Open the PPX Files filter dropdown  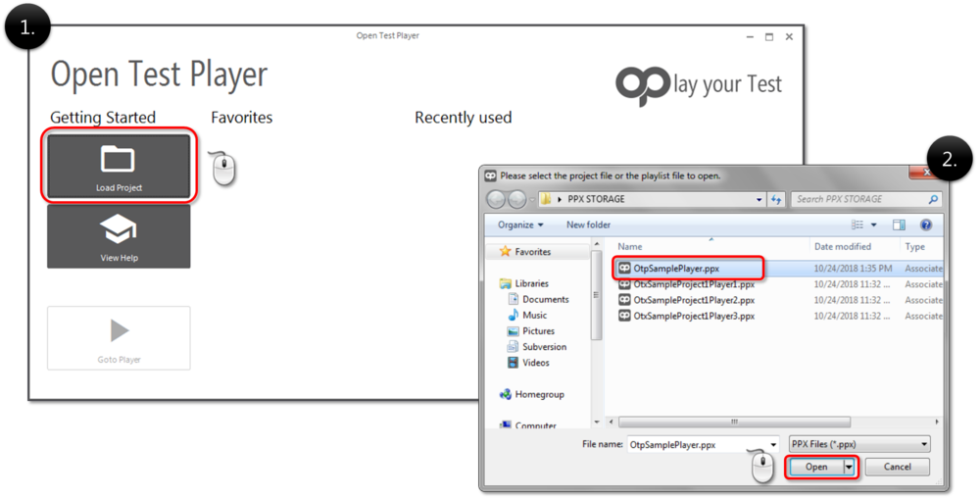click(x=859, y=444)
